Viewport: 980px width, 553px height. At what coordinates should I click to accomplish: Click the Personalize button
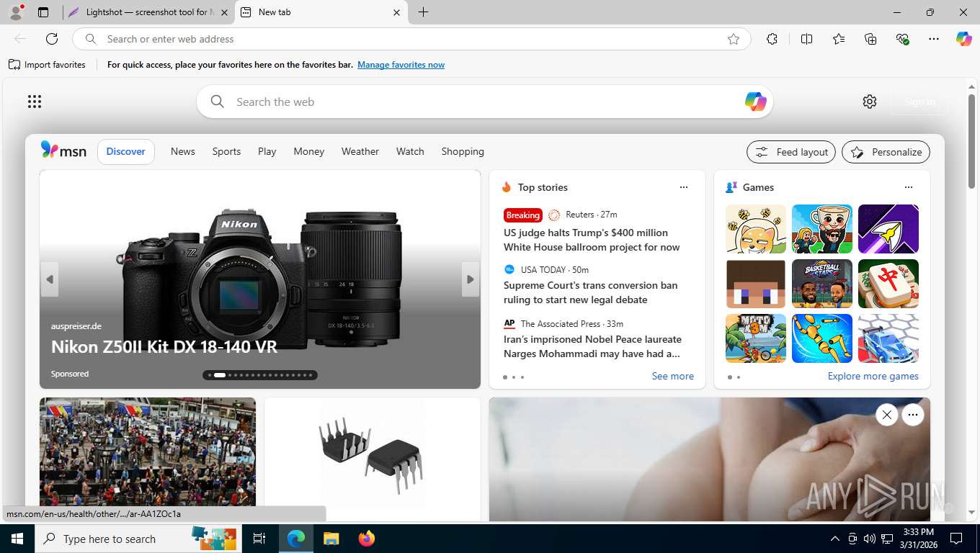click(886, 152)
